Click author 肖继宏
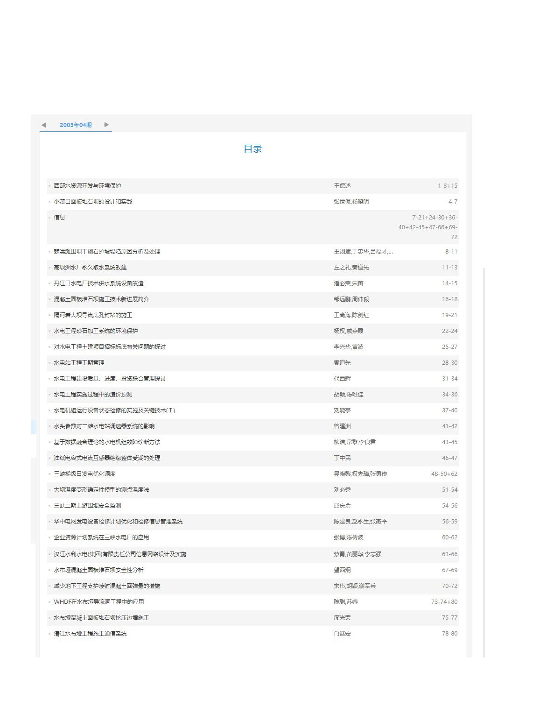 (x=342, y=634)
